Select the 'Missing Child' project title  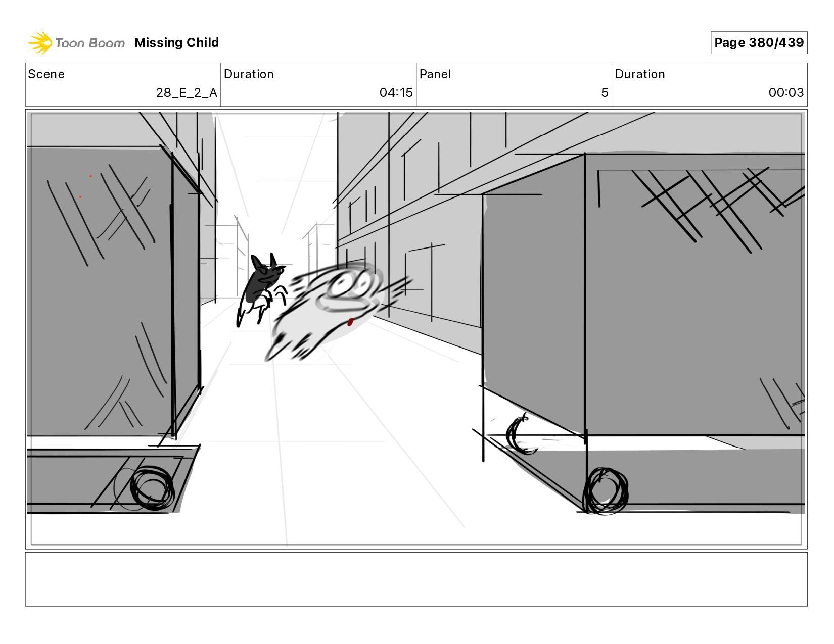click(177, 43)
